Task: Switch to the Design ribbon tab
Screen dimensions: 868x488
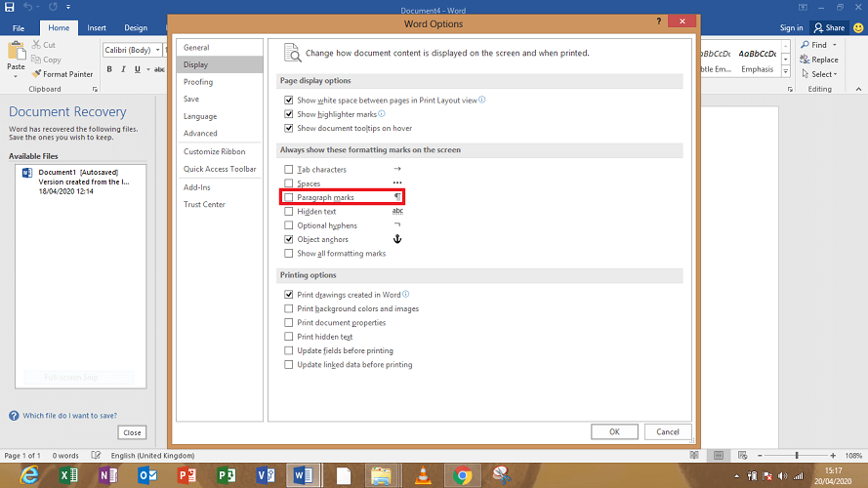Action: [x=136, y=27]
